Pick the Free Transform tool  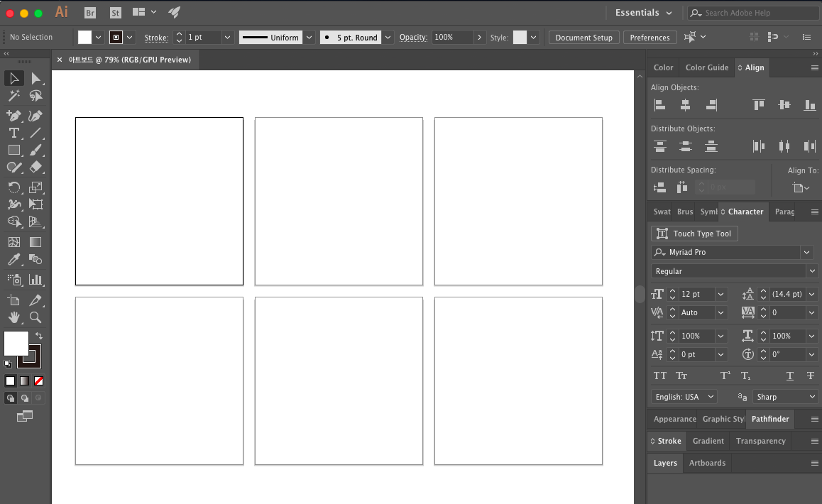point(35,204)
